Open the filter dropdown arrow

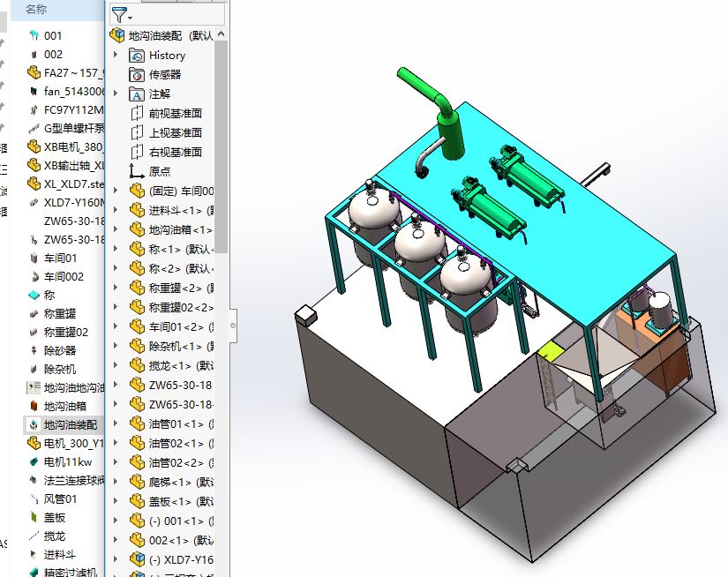[131, 19]
